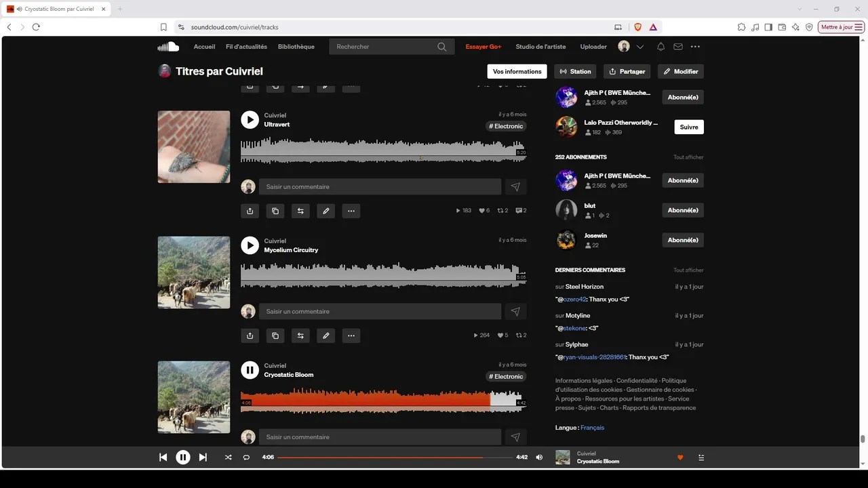The width and height of the screenshot is (868, 488).
Task: Open Bibliothèque in the navigation
Action: (296, 47)
